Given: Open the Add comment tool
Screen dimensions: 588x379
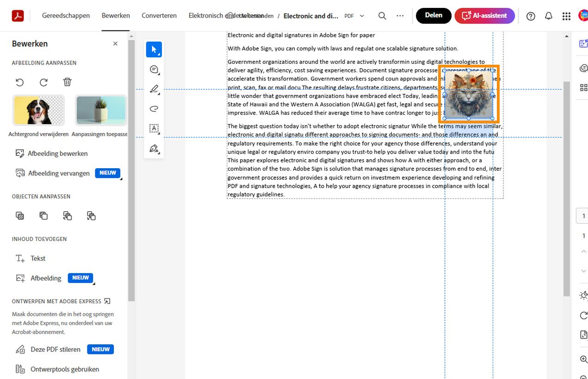Looking at the screenshot, I should coord(154,69).
